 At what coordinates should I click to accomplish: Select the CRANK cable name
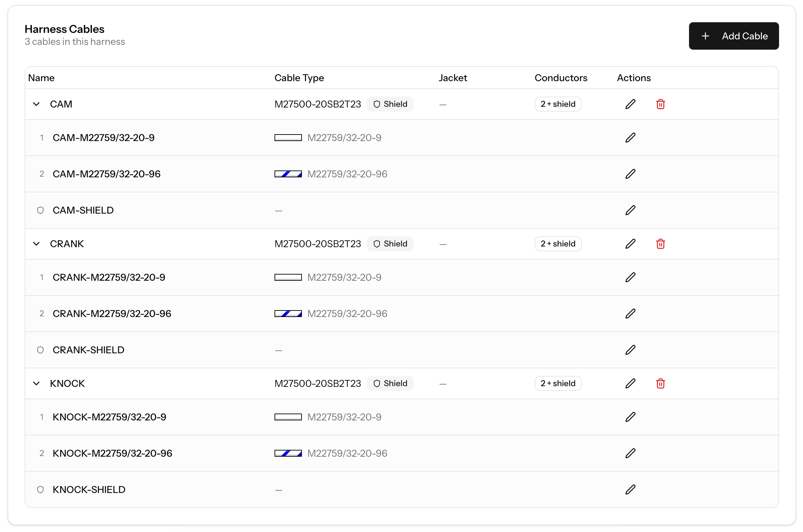pyautogui.click(x=67, y=244)
